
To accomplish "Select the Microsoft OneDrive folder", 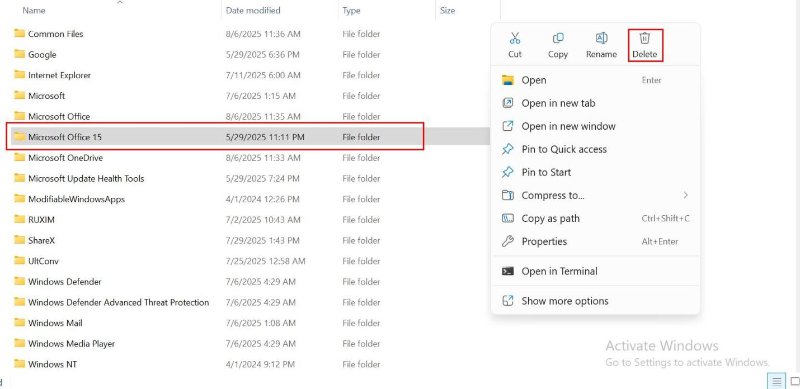I will (65, 158).
